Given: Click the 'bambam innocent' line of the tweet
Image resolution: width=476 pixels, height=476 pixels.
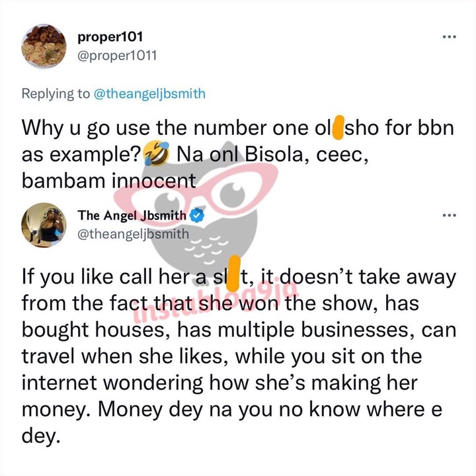Looking at the screenshot, I should point(108,180).
